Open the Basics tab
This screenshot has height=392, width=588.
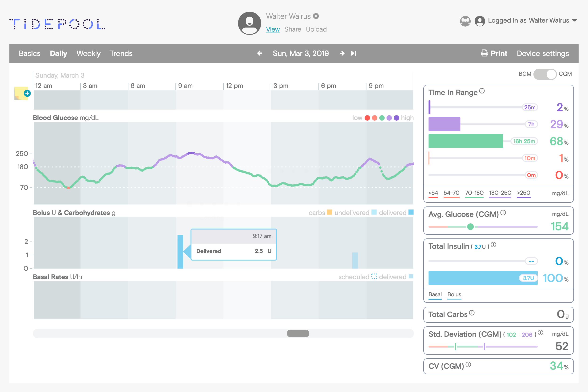(29, 54)
